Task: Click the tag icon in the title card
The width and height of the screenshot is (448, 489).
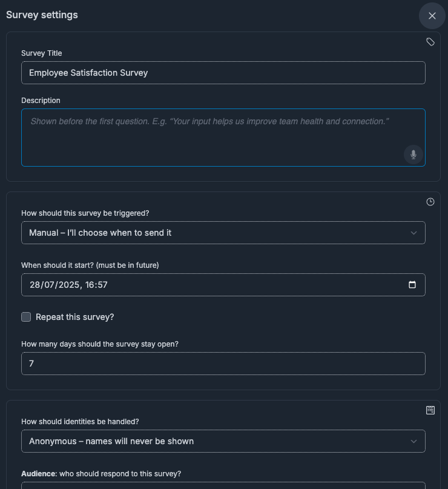Action: click(430, 42)
